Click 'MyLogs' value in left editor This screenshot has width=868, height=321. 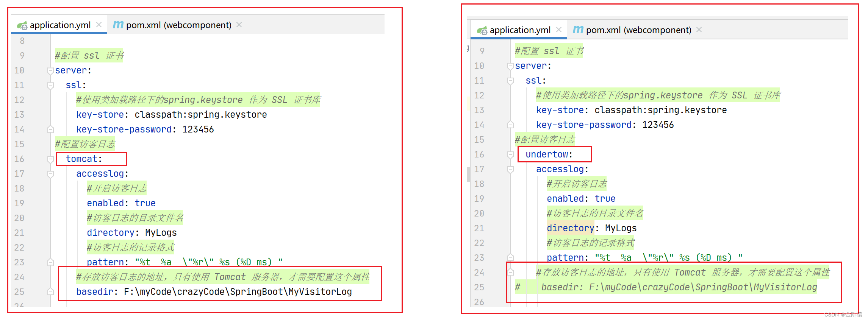tap(161, 233)
